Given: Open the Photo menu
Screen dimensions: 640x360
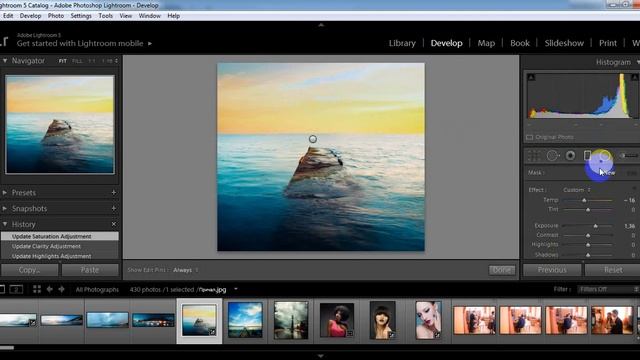Looking at the screenshot, I should pyautogui.click(x=56, y=16).
